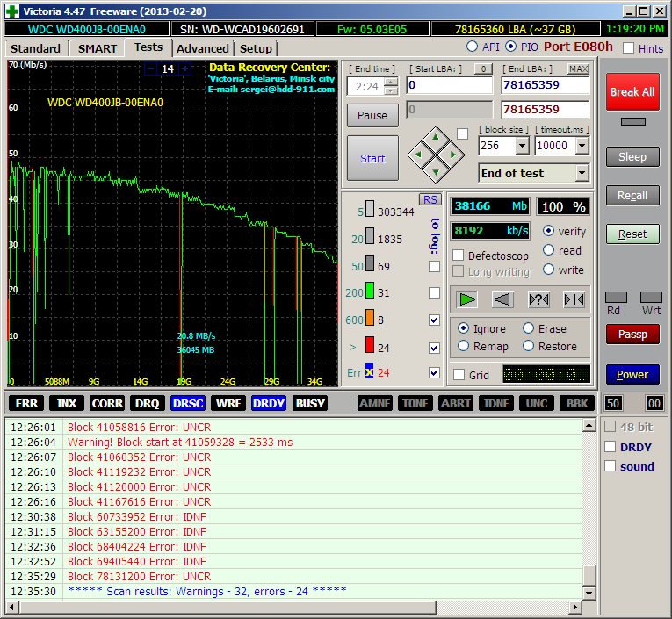This screenshot has height=619, width=672.
Task: Open the Tests tab
Action: 148,47
